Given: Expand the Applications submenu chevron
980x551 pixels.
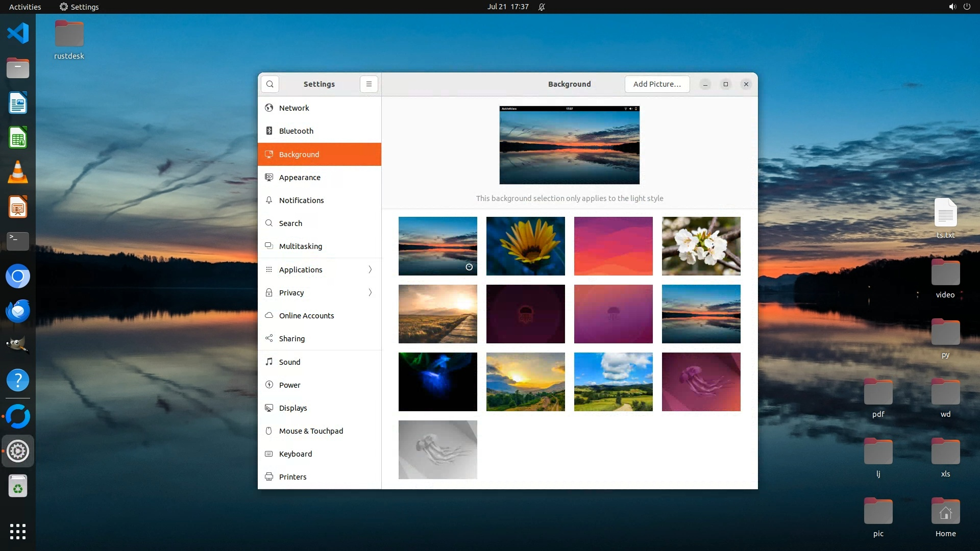Looking at the screenshot, I should [370, 269].
